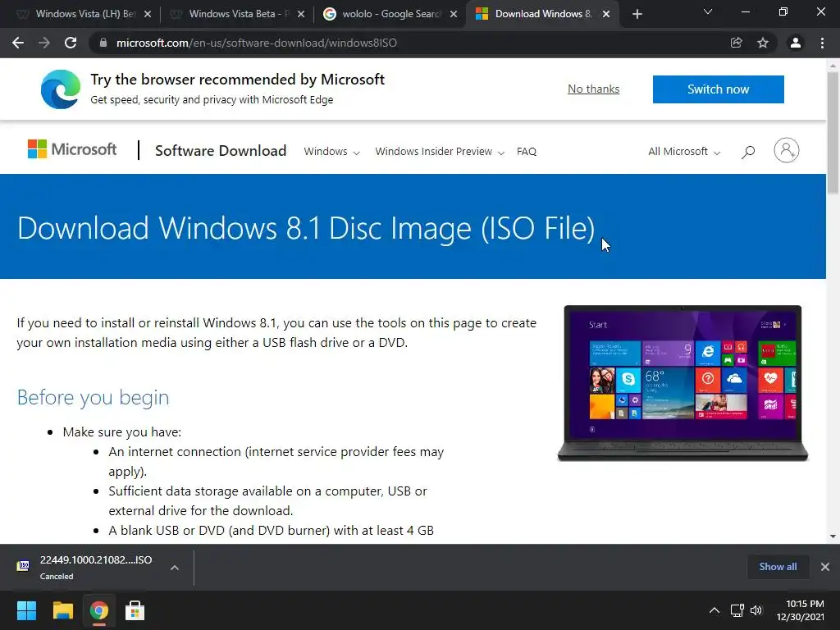Screen dimensions: 840x630
Task: Open the tab search chevron
Action: point(708,11)
